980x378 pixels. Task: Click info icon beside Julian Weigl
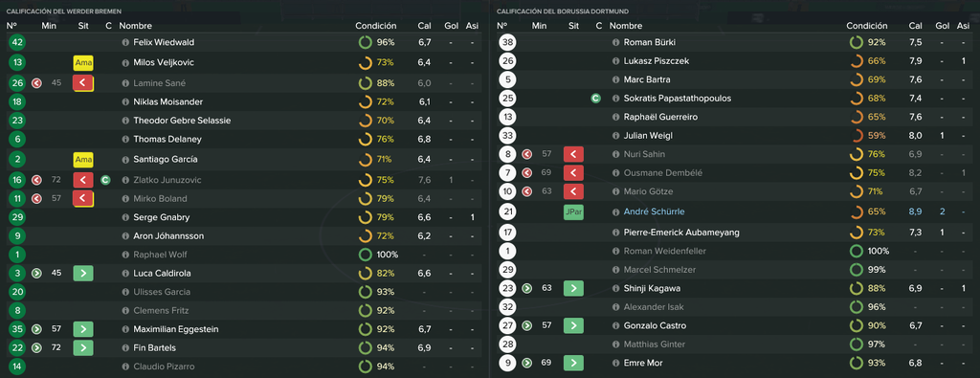point(615,136)
